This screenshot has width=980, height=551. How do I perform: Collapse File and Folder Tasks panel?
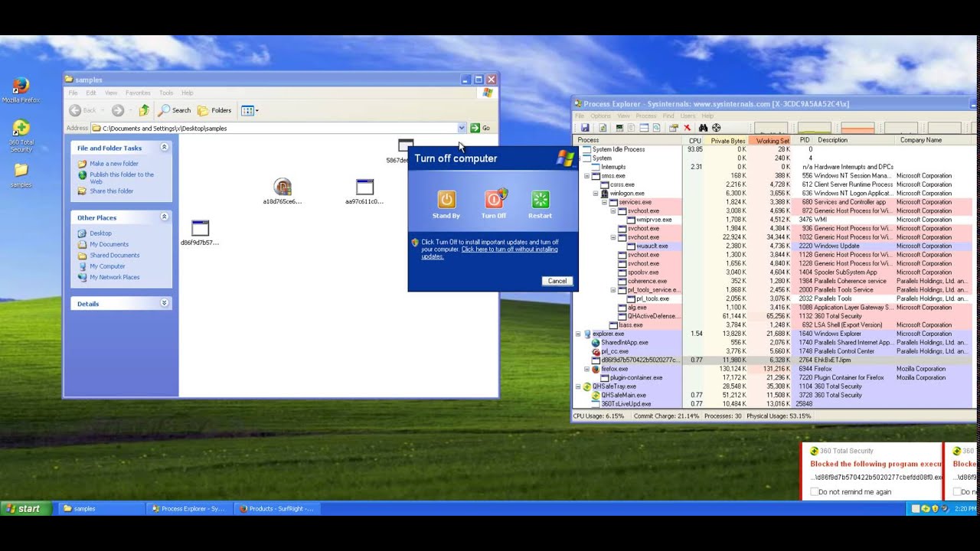pos(164,147)
